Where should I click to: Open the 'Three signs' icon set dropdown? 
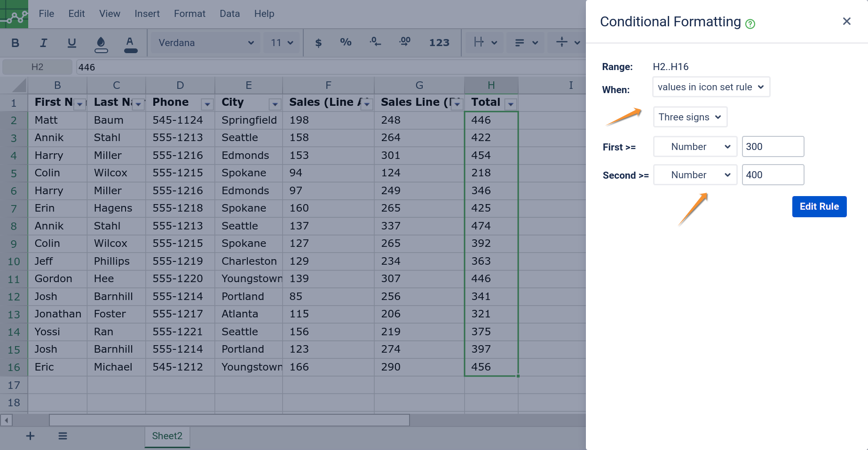(690, 117)
